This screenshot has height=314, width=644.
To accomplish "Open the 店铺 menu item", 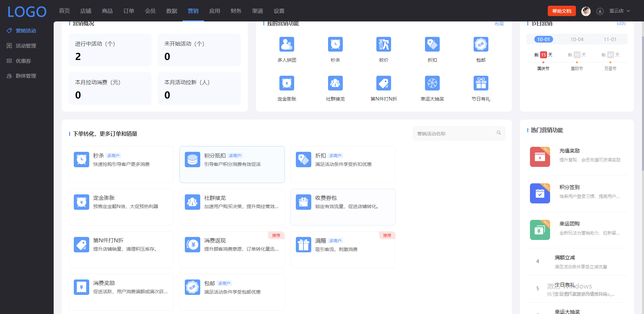I will click(x=86, y=11).
